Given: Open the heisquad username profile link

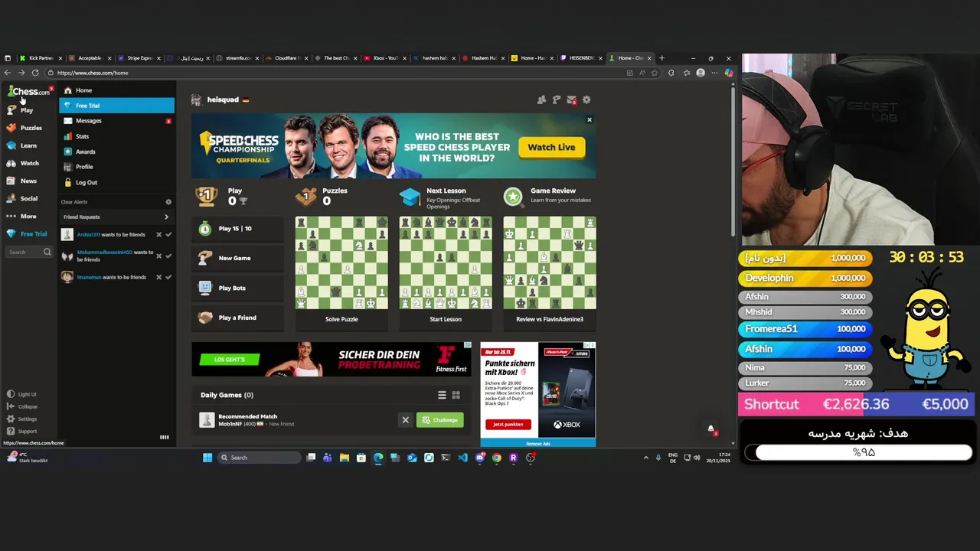Looking at the screenshot, I should pyautogui.click(x=223, y=99).
